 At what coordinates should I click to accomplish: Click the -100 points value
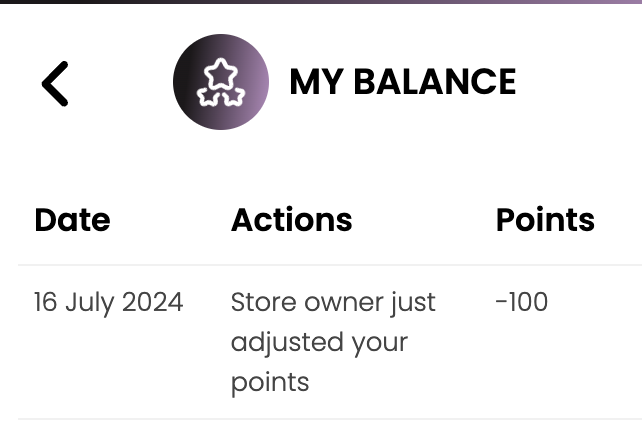[521, 302]
